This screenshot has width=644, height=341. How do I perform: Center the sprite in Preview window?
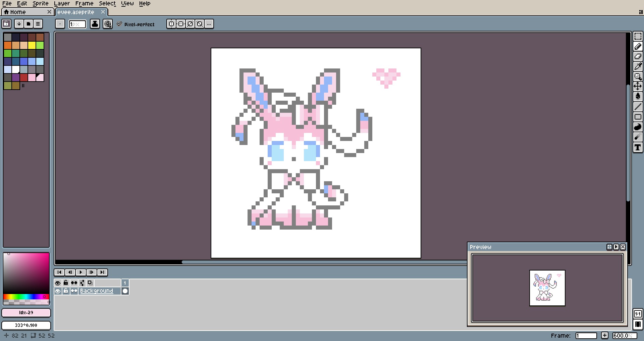point(609,247)
